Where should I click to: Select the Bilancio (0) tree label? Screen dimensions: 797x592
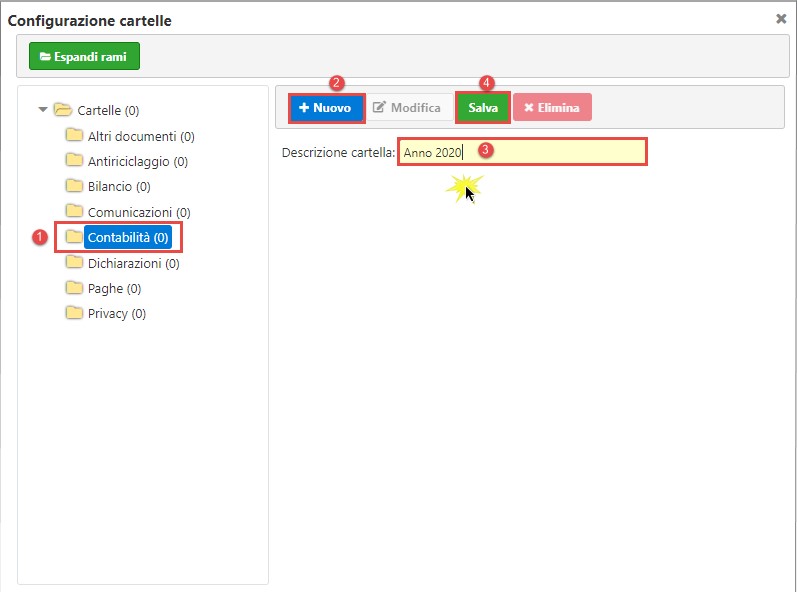pos(119,186)
